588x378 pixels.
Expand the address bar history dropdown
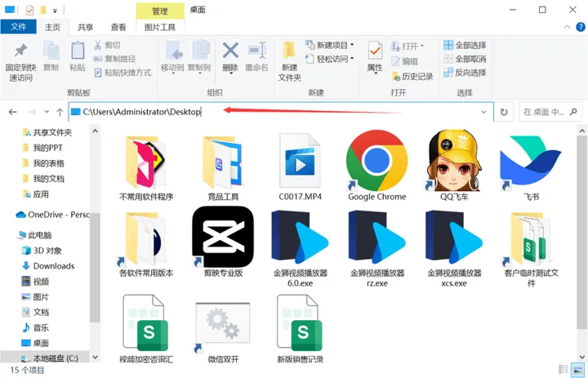click(483, 112)
